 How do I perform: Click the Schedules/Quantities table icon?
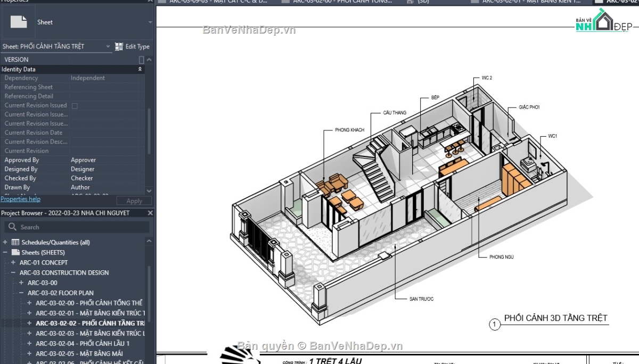15,242
